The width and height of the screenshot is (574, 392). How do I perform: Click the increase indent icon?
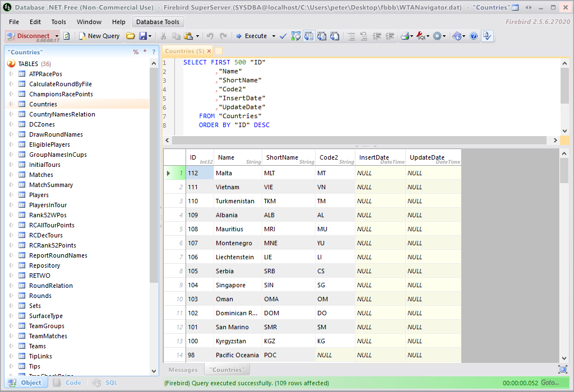(x=390, y=36)
